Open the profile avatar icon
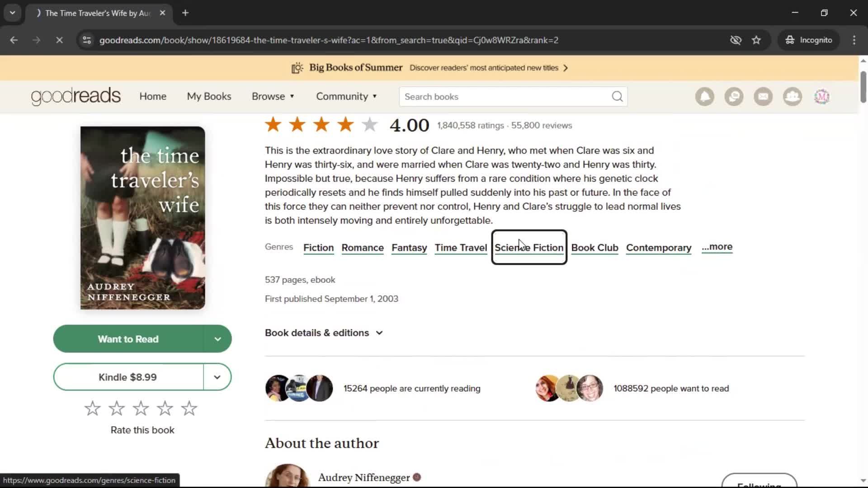Image resolution: width=868 pixels, height=488 pixels. pyautogui.click(x=822, y=97)
